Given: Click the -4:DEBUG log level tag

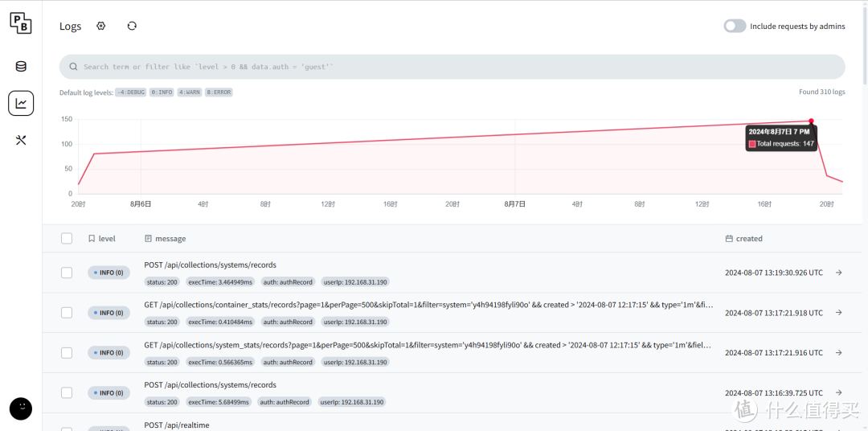Looking at the screenshot, I should 131,92.
